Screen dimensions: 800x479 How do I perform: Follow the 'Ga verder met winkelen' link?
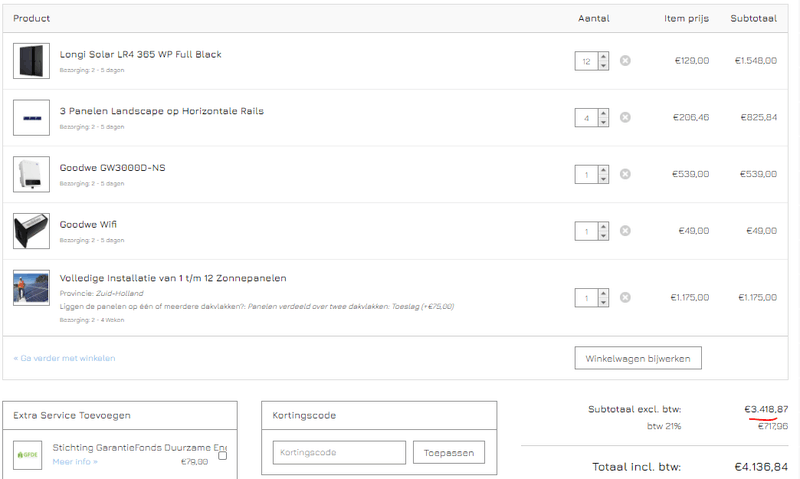coord(64,357)
